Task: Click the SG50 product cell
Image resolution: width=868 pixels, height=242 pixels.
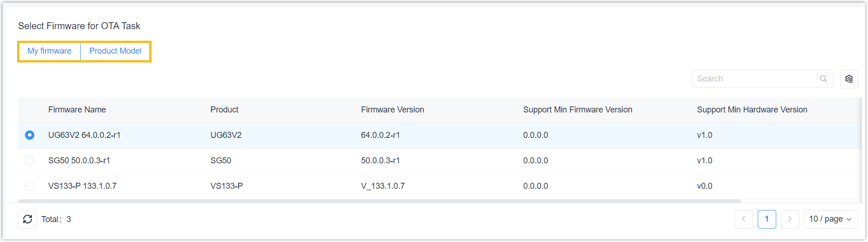Action: click(x=221, y=161)
